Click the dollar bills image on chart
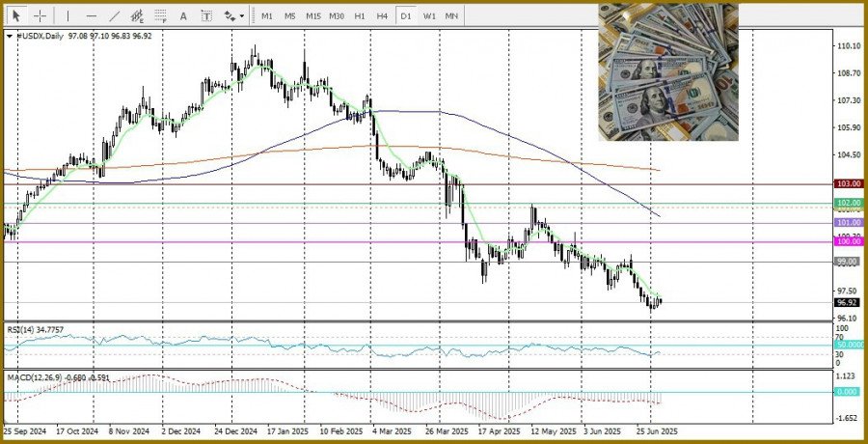This screenshot has height=444, width=868. pos(667,72)
